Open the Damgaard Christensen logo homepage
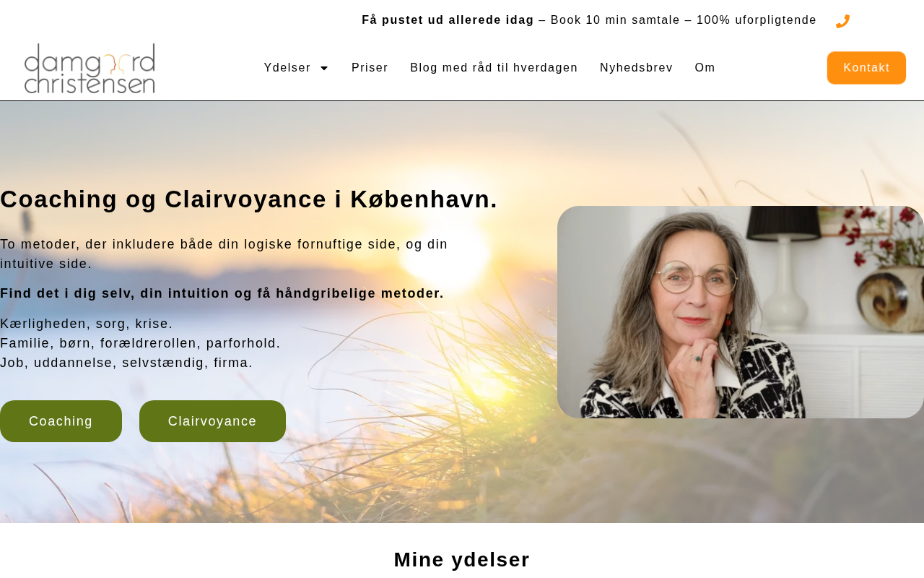The width and height of the screenshot is (924, 578). pyautogui.click(x=90, y=69)
